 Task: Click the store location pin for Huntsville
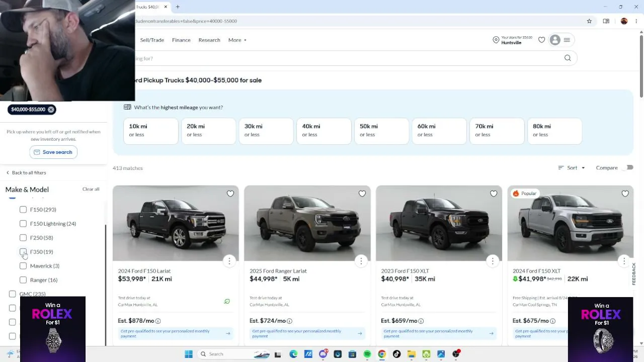point(496,40)
